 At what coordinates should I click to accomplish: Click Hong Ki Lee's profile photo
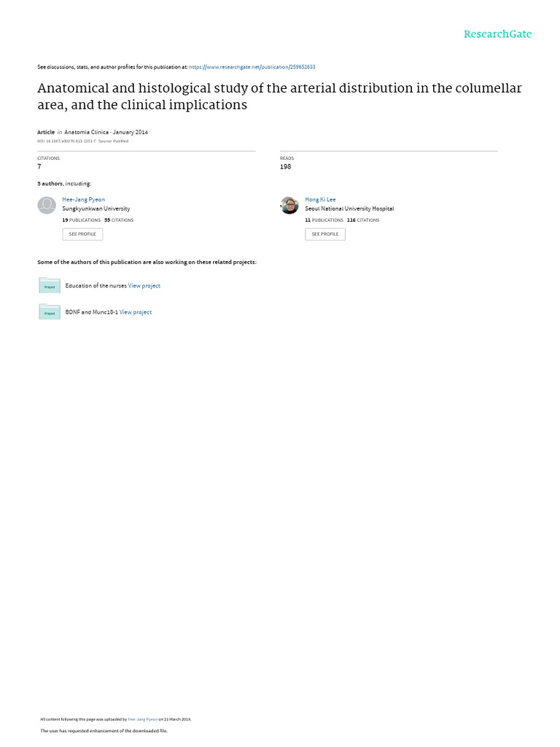(289, 205)
